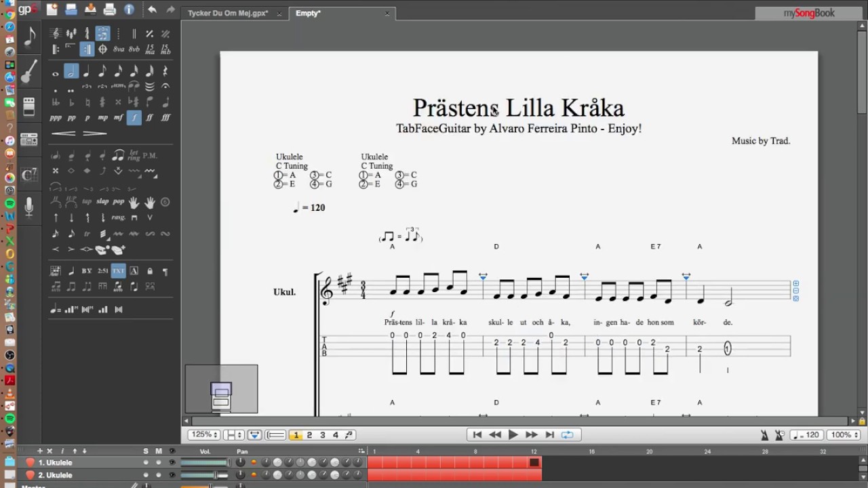
Task: Expand the mixer options menu
Action: pos(361,451)
